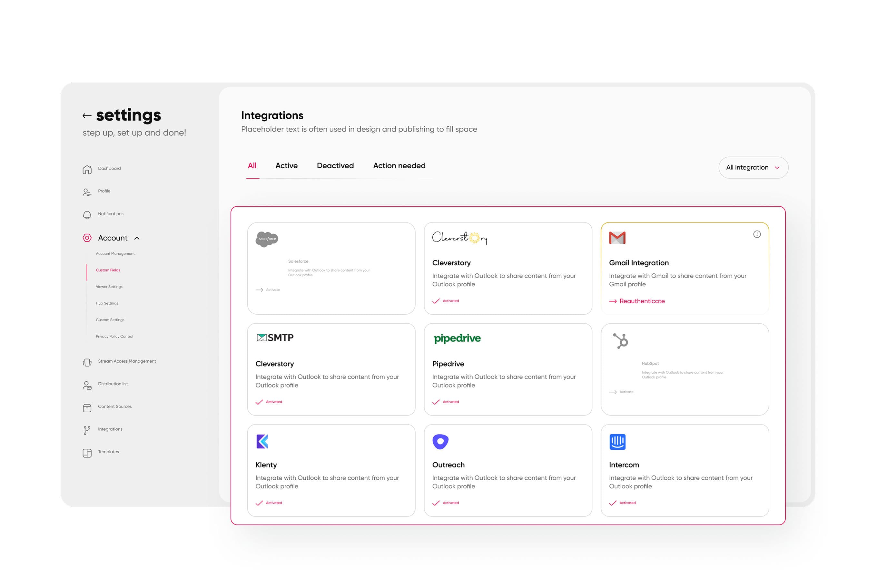
Task: Click Activated status on Outreach card
Action: (x=446, y=503)
